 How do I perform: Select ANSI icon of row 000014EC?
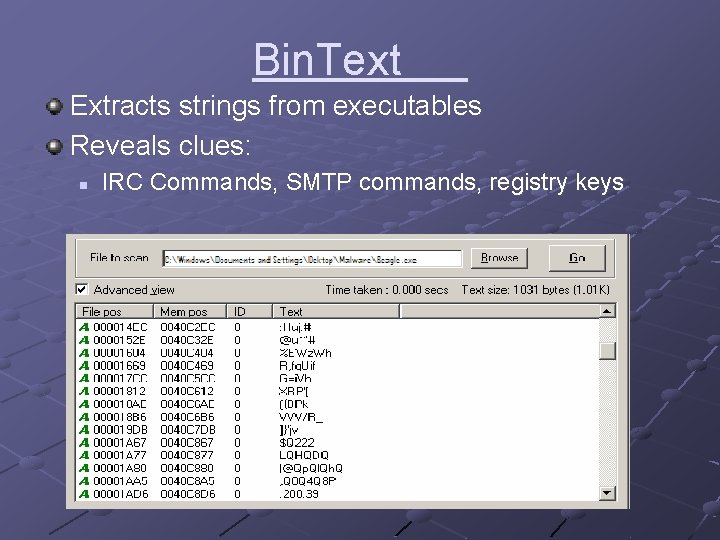(x=84, y=327)
